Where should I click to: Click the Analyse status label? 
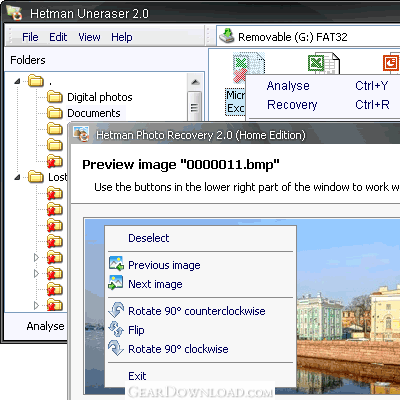click(x=45, y=326)
